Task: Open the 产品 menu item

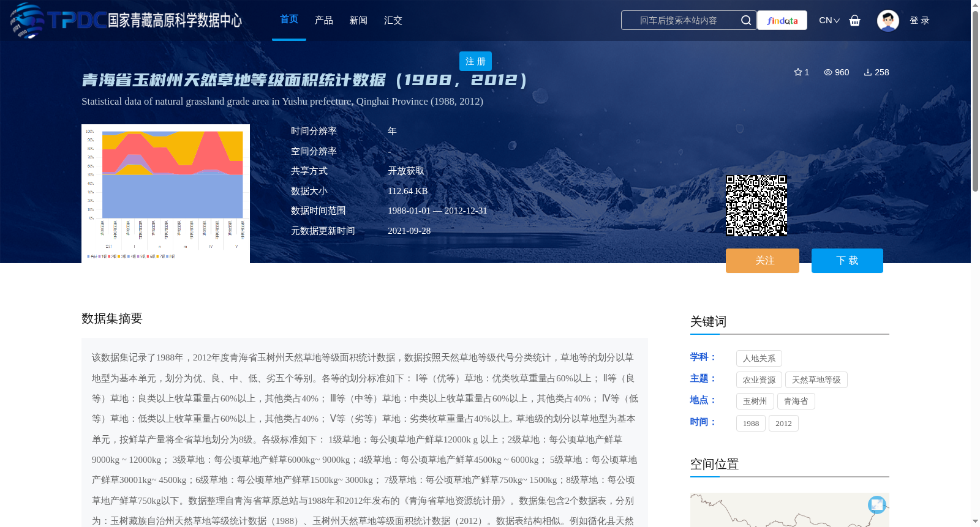Action: click(x=324, y=20)
